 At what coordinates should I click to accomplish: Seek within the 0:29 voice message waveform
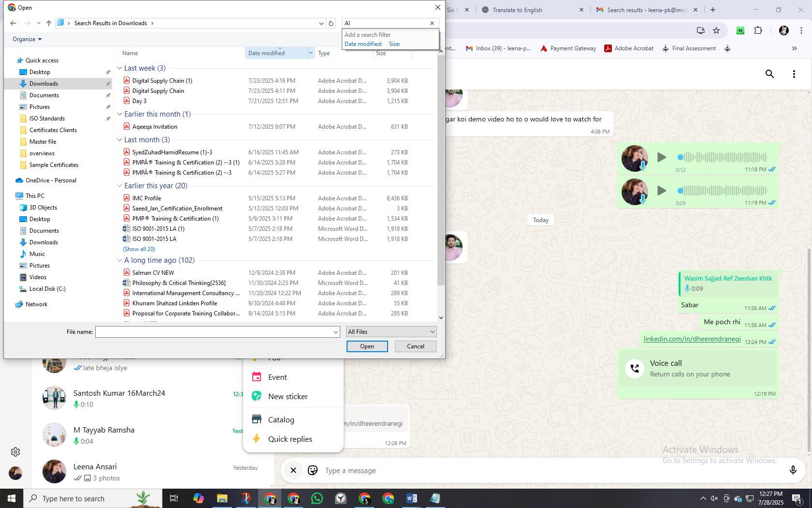pyautogui.click(x=723, y=191)
